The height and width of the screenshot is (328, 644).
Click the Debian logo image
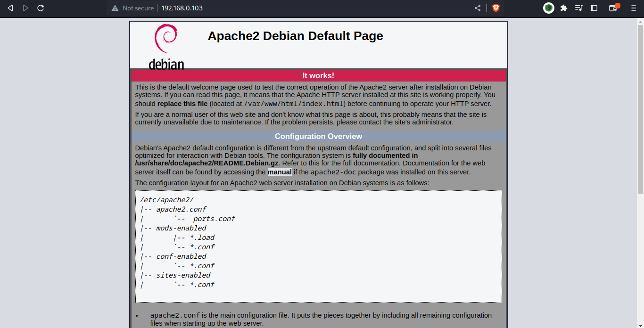click(166, 47)
